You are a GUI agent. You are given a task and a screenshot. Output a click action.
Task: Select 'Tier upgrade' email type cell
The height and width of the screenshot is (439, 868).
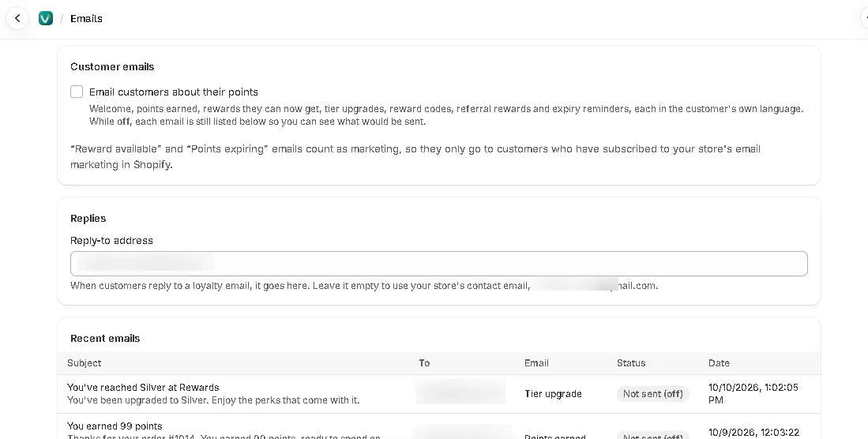point(553,394)
